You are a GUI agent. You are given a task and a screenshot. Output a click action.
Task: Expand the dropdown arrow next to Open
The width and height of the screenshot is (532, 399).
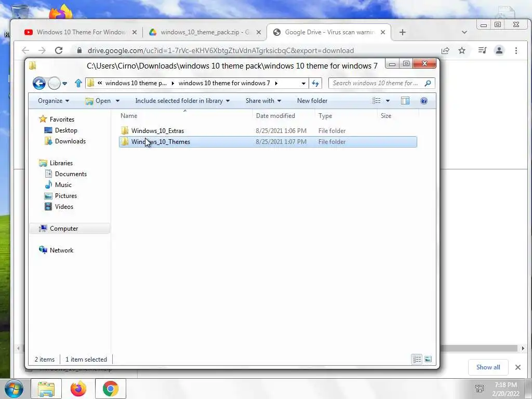pyautogui.click(x=117, y=101)
